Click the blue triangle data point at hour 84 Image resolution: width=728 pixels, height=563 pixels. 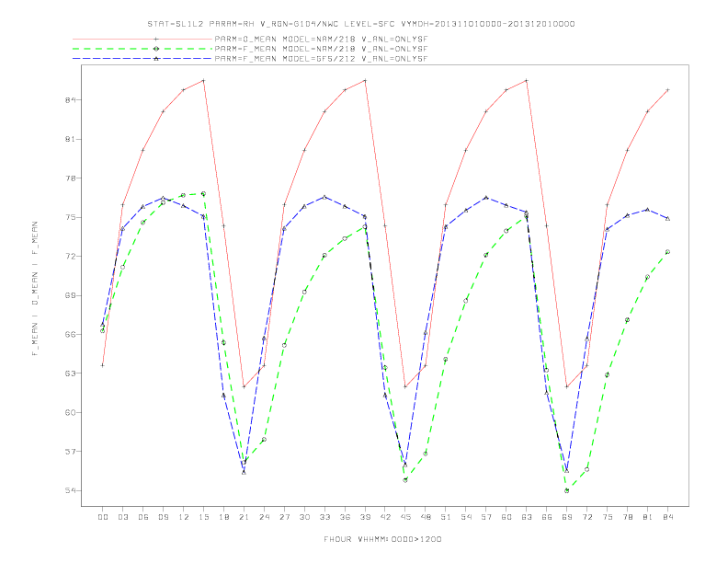pos(667,218)
